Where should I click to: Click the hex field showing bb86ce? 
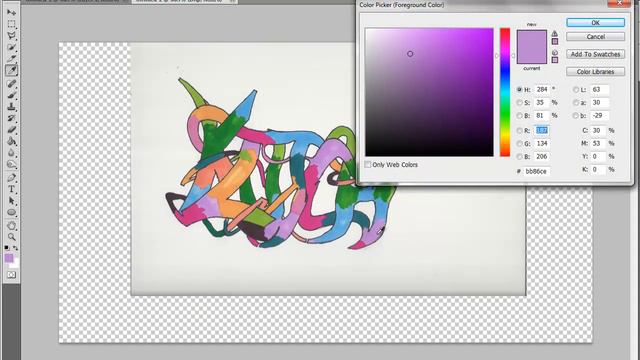(x=536, y=171)
